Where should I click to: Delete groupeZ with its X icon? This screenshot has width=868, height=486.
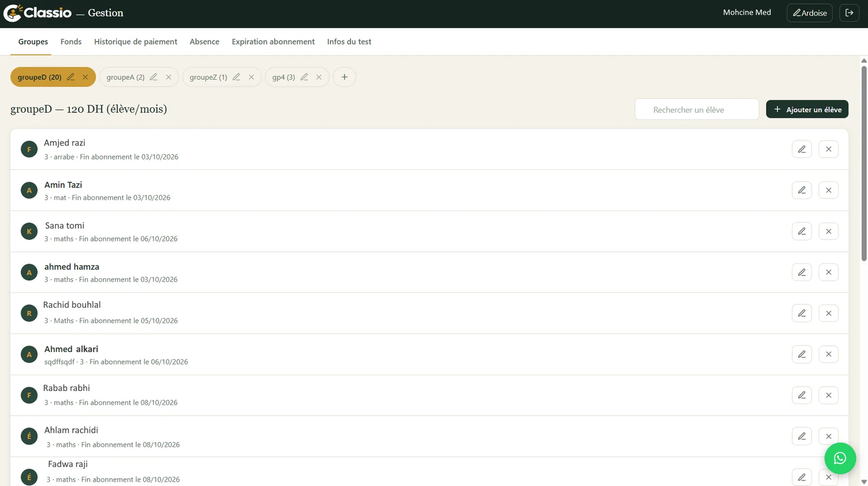click(251, 77)
